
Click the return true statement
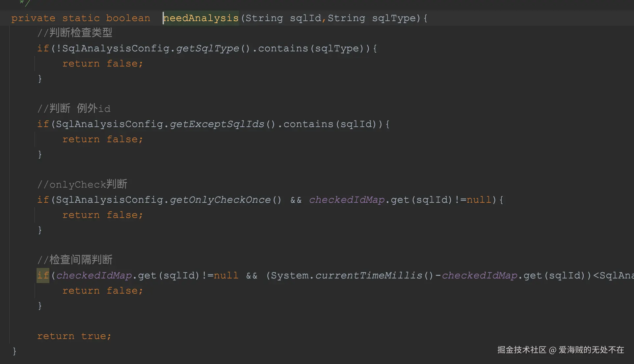pyautogui.click(x=74, y=336)
